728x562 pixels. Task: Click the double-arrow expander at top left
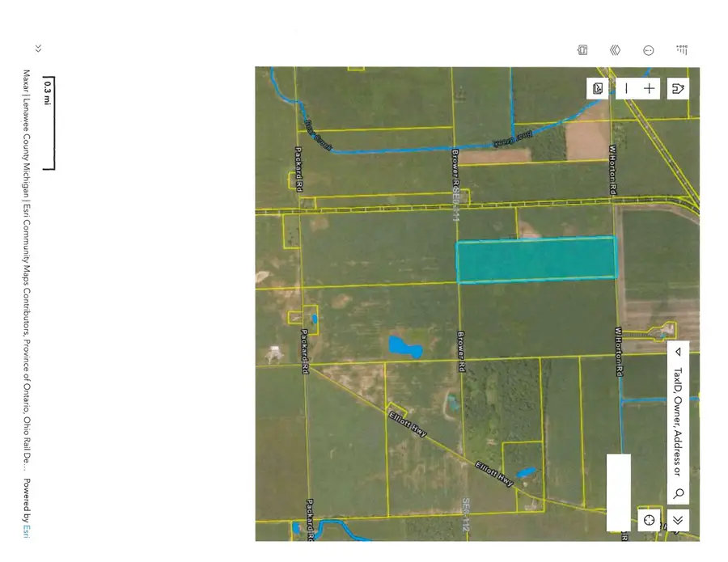point(38,47)
